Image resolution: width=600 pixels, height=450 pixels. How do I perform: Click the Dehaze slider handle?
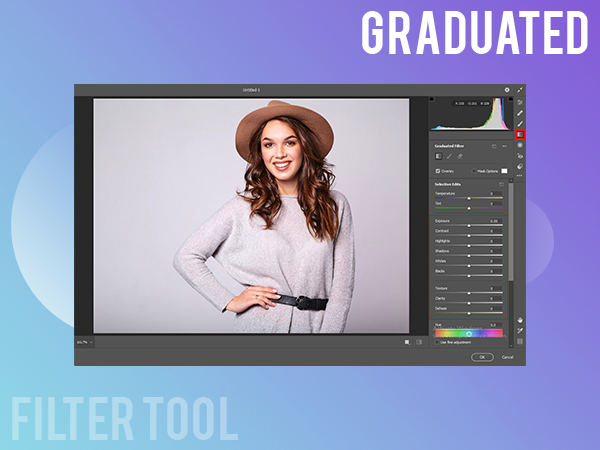click(x=469, y=313)
